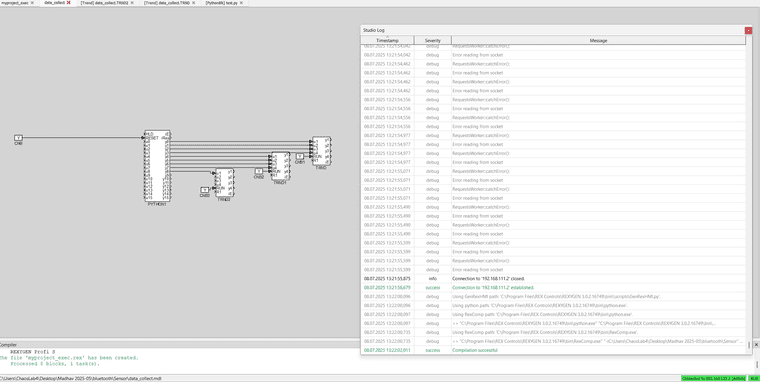Click the PYTHON1 block label
760x382 pixels.
click(x=157, y=204)
